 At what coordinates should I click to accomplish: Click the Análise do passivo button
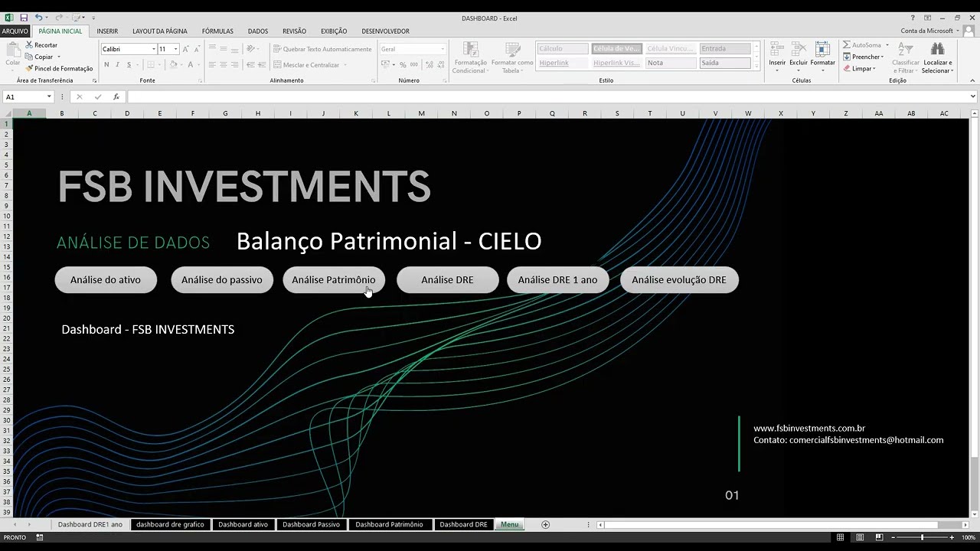tap(222, 280)
